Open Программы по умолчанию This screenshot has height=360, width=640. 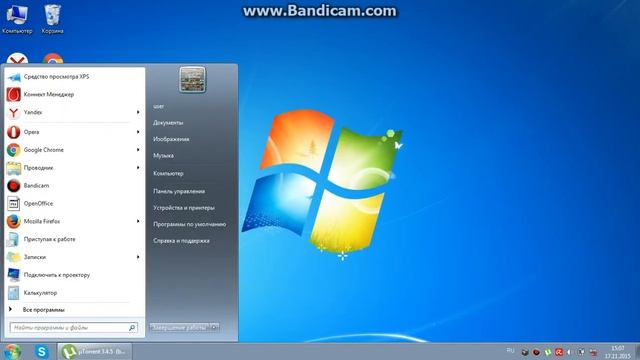click(189, 224)
